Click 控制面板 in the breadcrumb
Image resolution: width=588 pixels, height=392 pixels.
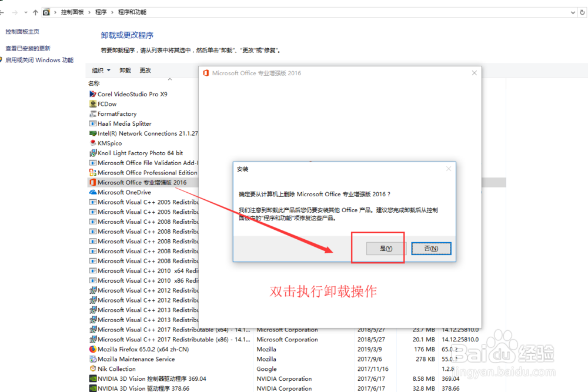[x=72, y=12]
